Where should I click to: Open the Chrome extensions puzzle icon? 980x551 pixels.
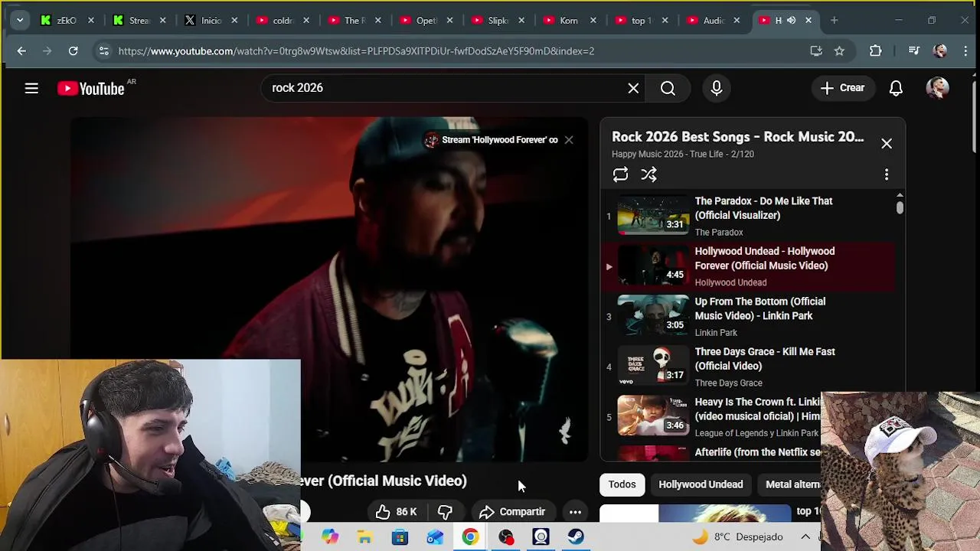876,51
